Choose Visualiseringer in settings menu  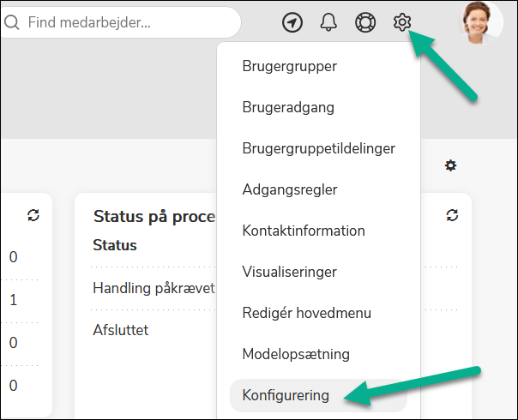coord(289,272)
